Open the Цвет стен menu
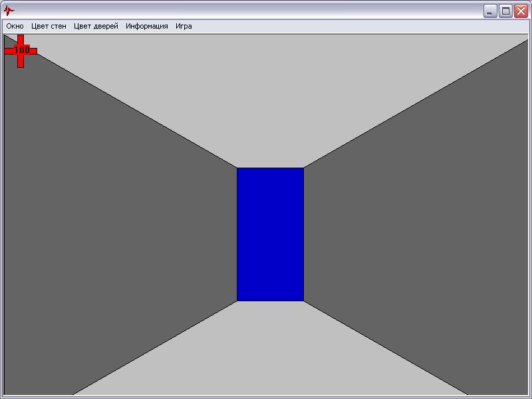Viewport: 532px width, 399px height. [x=49, y=27]
